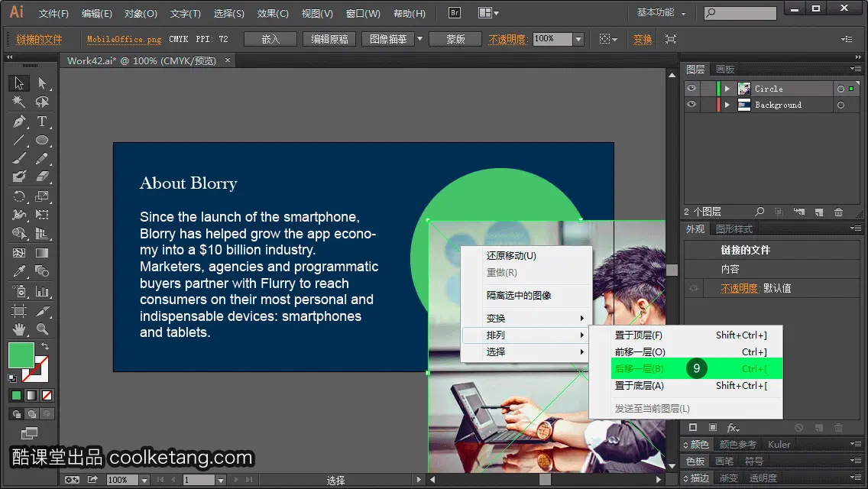The image size is (868, 489).
Task: Switch to the 画板 panel tab
Action: [724, 70]
